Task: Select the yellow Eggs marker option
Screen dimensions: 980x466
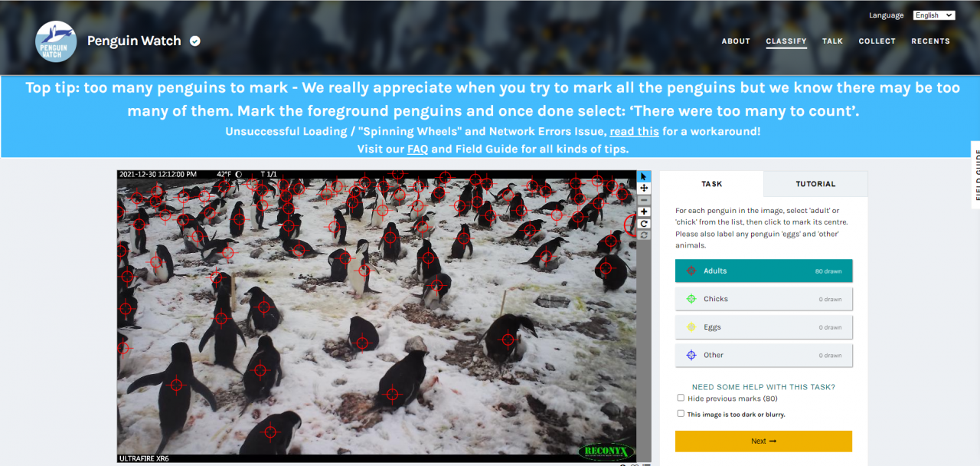Action: 763,327
